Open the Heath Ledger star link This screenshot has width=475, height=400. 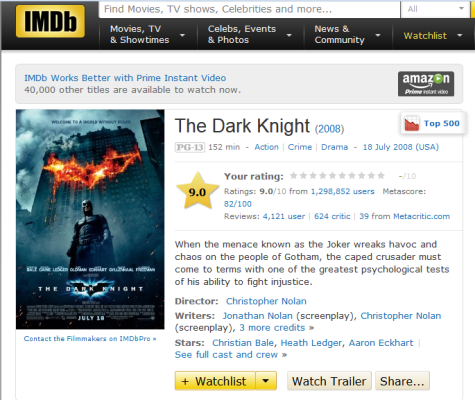click(311, 343)
